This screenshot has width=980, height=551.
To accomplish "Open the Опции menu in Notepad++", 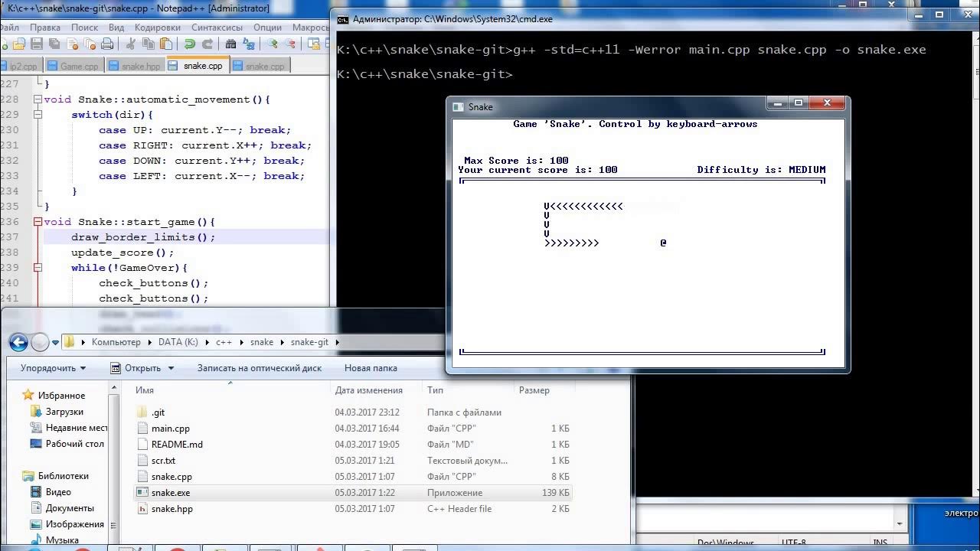I will (x=267, y=27).
